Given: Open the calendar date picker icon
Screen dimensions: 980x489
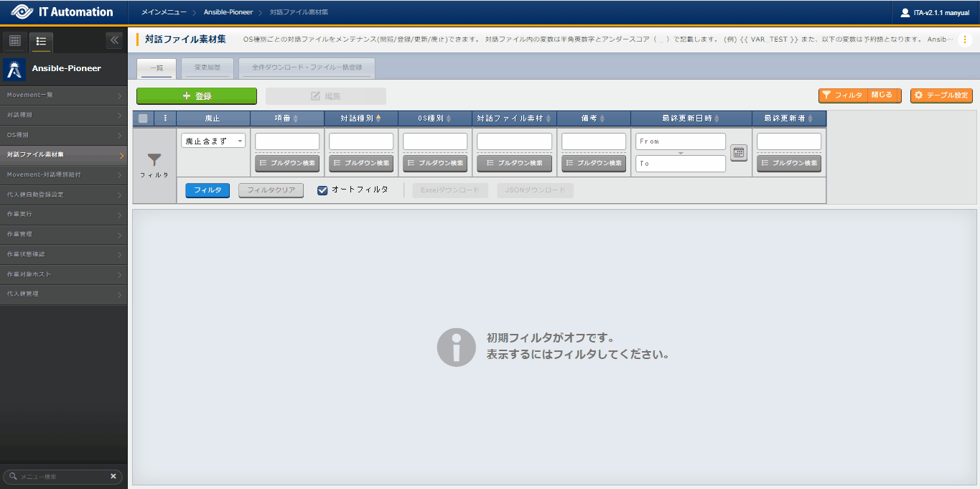Looking at the screenshot, I should [x=739, y=152].
